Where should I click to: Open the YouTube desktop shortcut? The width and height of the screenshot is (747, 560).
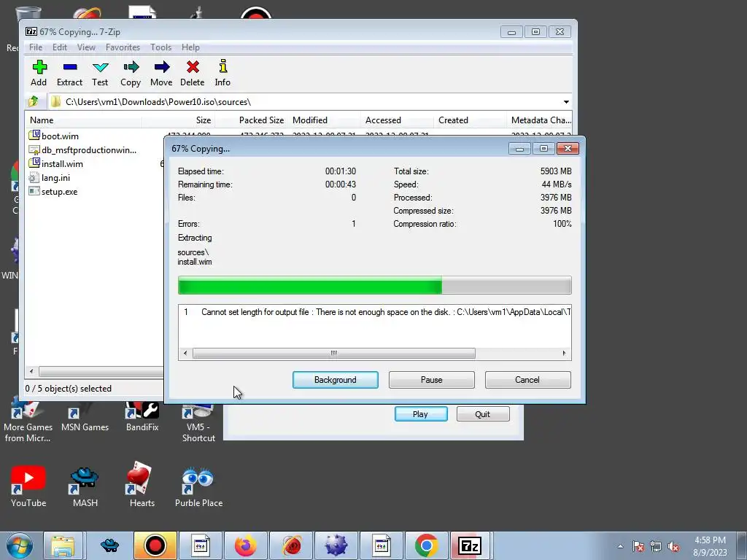(28, 485)
